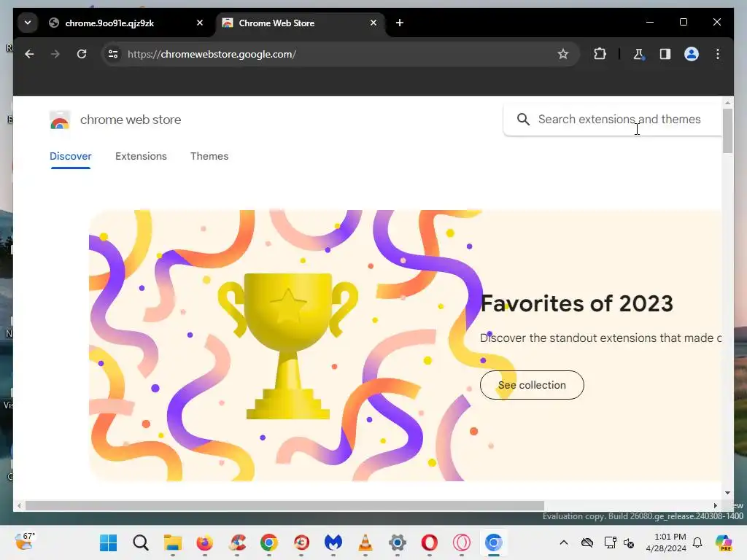Image resolution: width=747 pixels, height=560 pixels.
Task: Close the Chrome Web Store tab
Action: (x=373, y=23)
